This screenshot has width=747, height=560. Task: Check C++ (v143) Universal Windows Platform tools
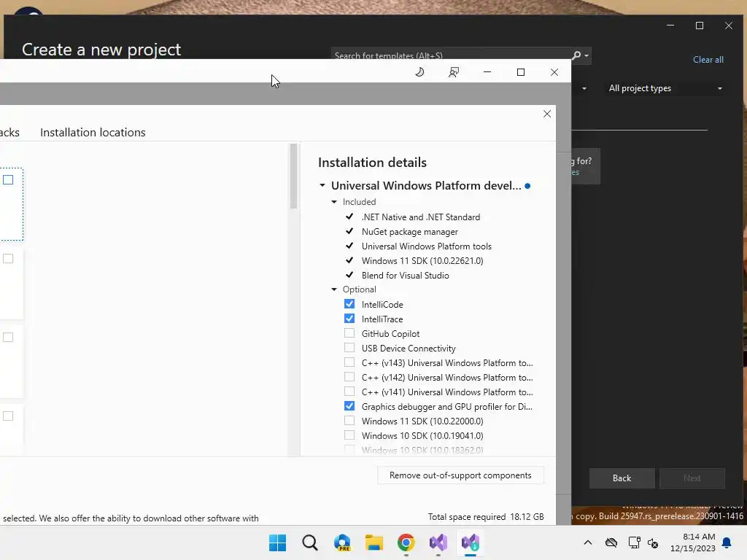[349, 362]
